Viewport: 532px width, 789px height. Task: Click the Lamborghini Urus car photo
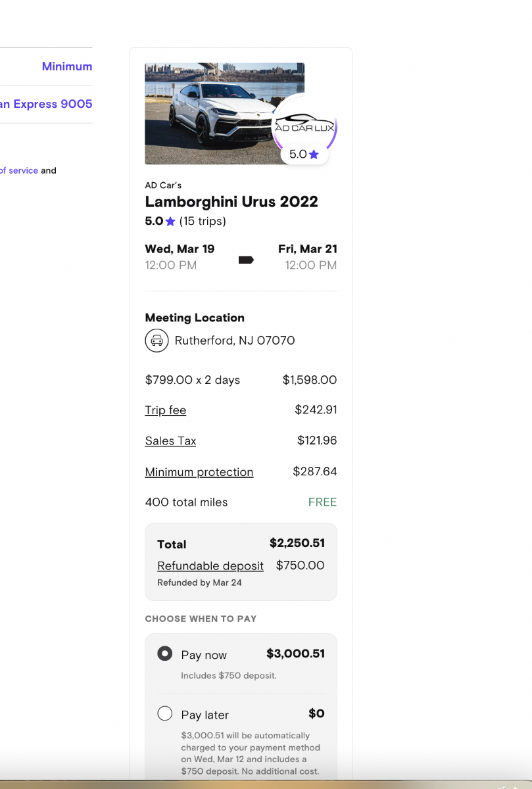(210, 113)
